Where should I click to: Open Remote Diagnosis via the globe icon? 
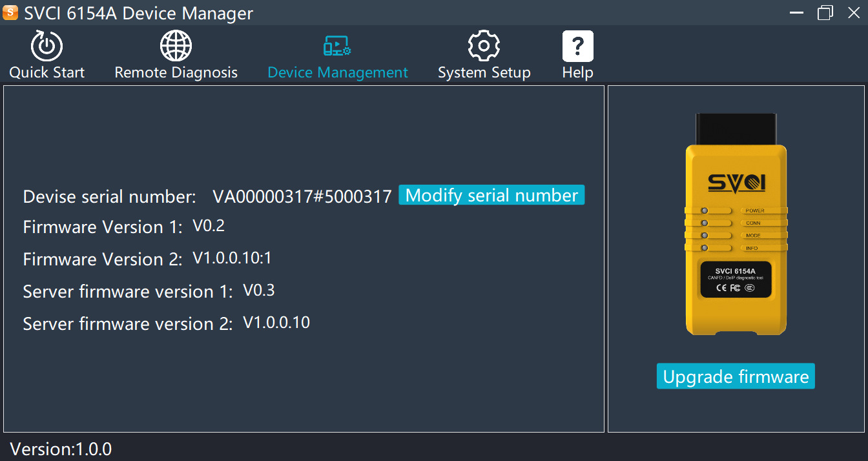tap(176, 46)
